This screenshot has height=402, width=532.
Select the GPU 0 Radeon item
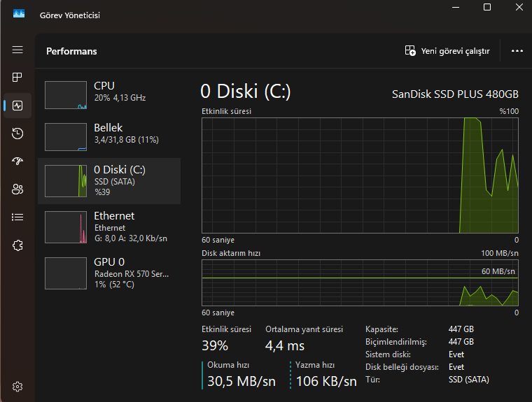[x=109, y=273]
